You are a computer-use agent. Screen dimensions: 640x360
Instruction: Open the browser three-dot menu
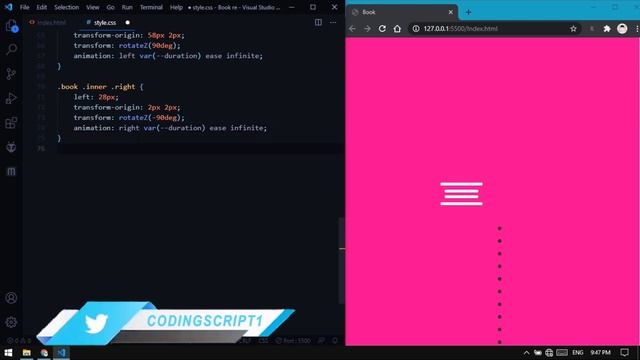pyautogui.click(x=637, y=29)
